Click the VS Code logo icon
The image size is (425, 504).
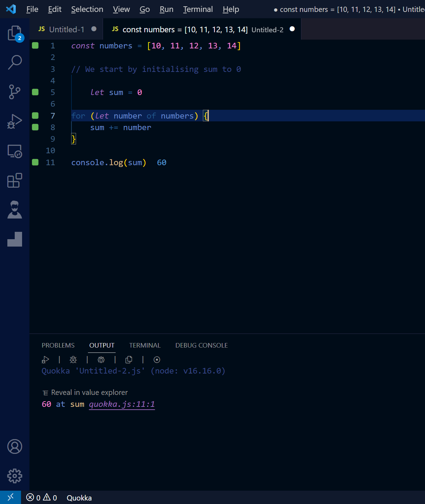[x=11, y=9]
